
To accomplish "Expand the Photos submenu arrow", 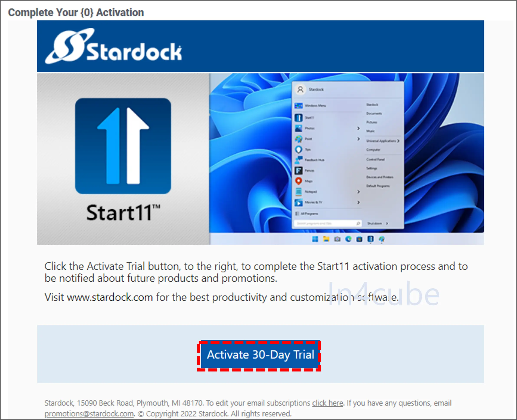I will coord(358,128).
